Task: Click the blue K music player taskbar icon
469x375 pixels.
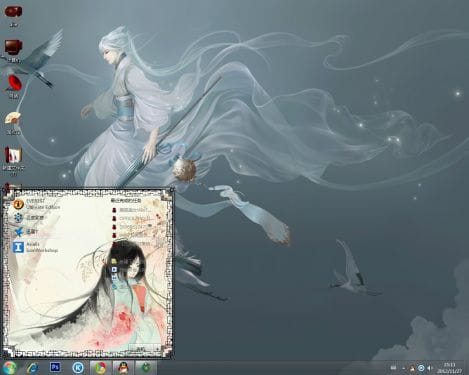Action: (78, 368)
